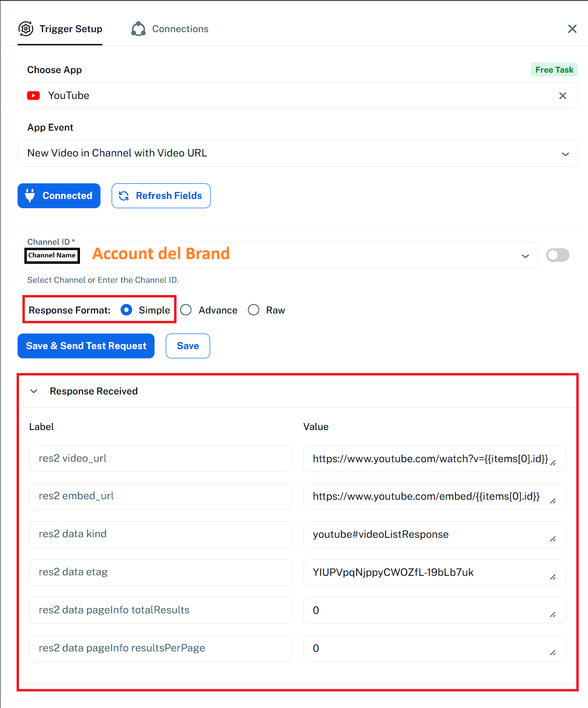Expand the Channel ID dropdown list
The width and height of the screenshot is (588, 708).
[525, 256]
